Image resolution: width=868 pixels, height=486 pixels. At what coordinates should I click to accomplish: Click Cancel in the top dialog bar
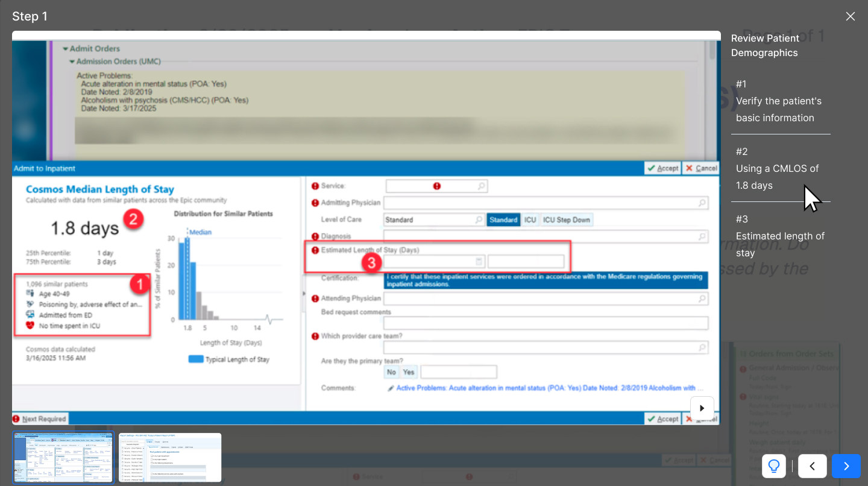tap(701, 168)
